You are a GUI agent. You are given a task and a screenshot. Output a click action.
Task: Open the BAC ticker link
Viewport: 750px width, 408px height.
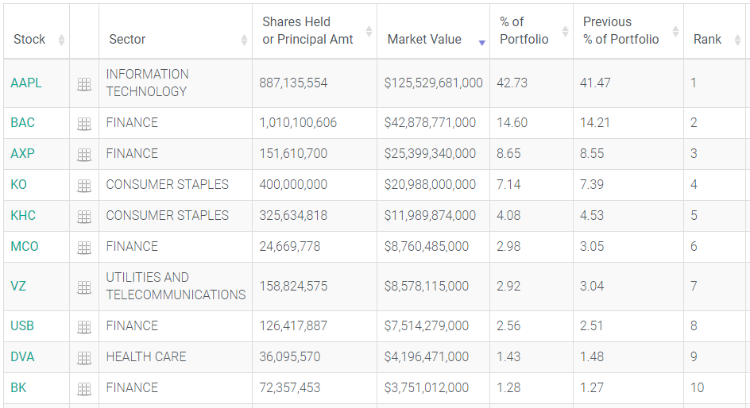point(23,123)
